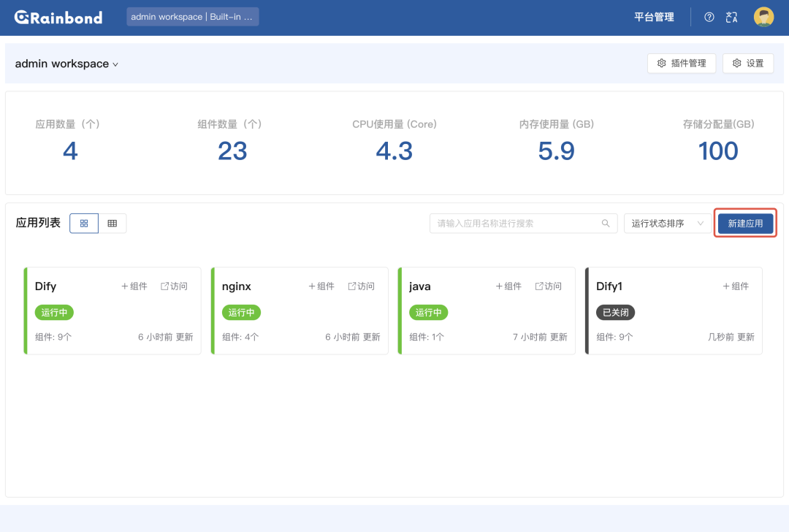
Task: Focus the application name search field
Action: (x=523, y=224)
